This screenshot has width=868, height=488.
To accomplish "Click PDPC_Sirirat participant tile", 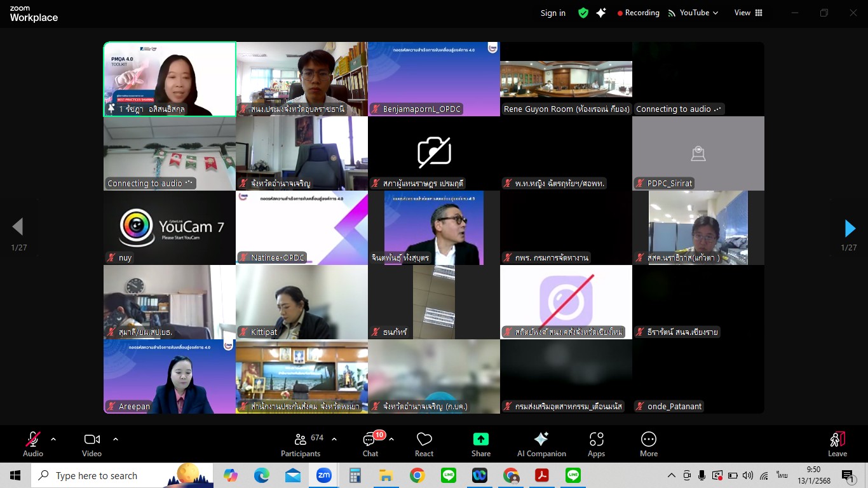I will click(x=698, y=154).
